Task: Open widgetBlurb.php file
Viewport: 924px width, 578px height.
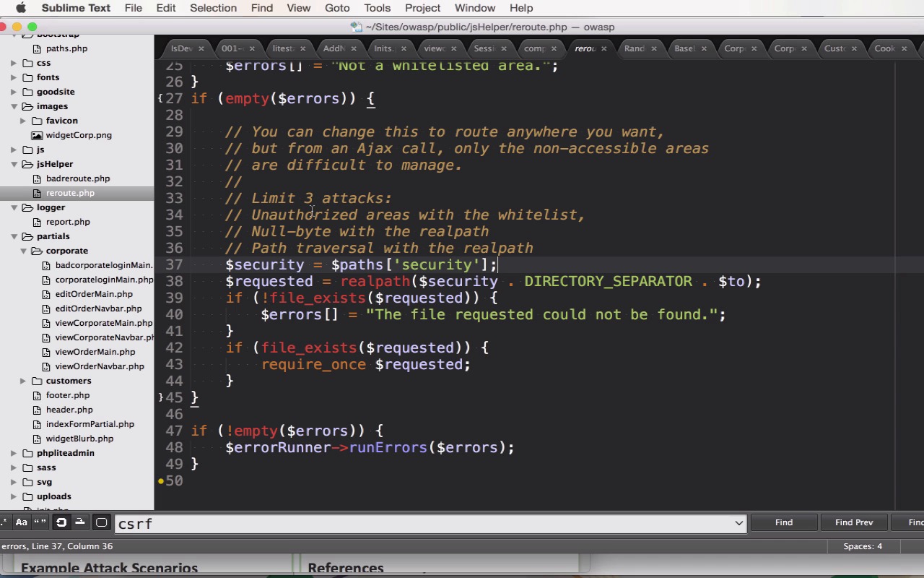Action: click(79, 439)
